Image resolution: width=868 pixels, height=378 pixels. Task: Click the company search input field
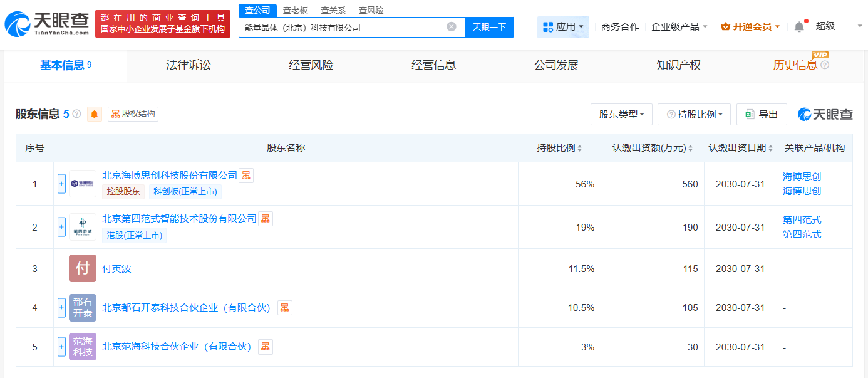coord(341,27)
